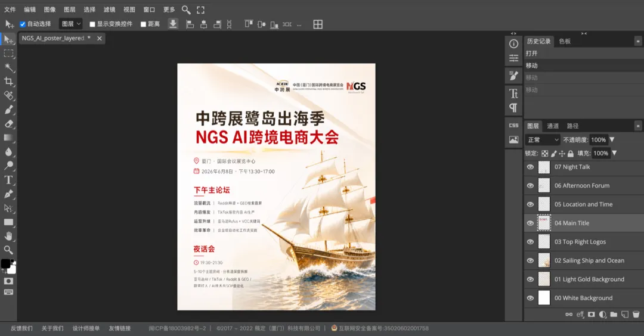644x336 pixels.
Task: Open the 文件 menu
Action: point(10,10)
